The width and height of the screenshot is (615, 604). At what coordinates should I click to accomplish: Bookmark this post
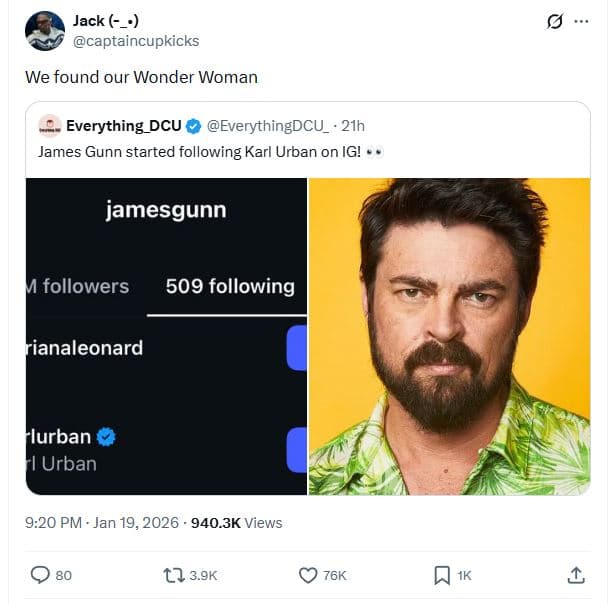click(x=441, y=575)
